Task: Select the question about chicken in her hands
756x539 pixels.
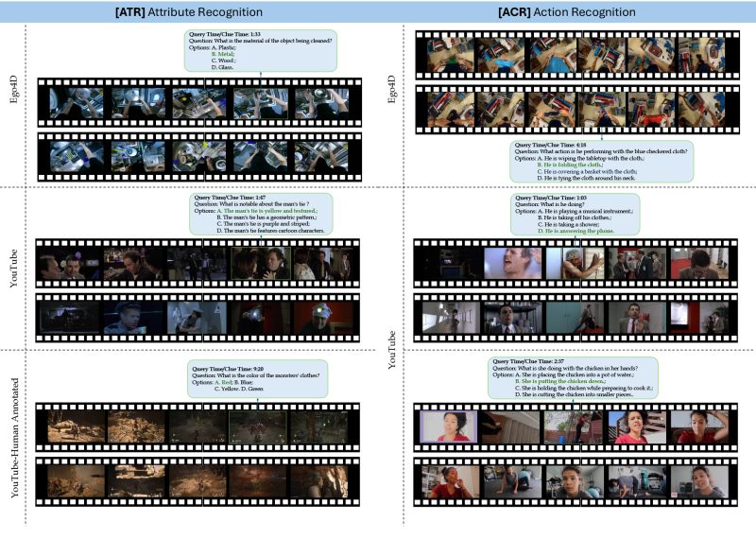Action: coord(565,368)
